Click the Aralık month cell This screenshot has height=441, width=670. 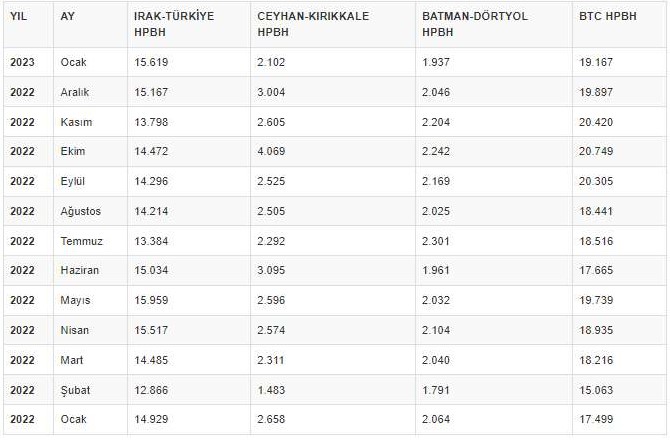75,92
